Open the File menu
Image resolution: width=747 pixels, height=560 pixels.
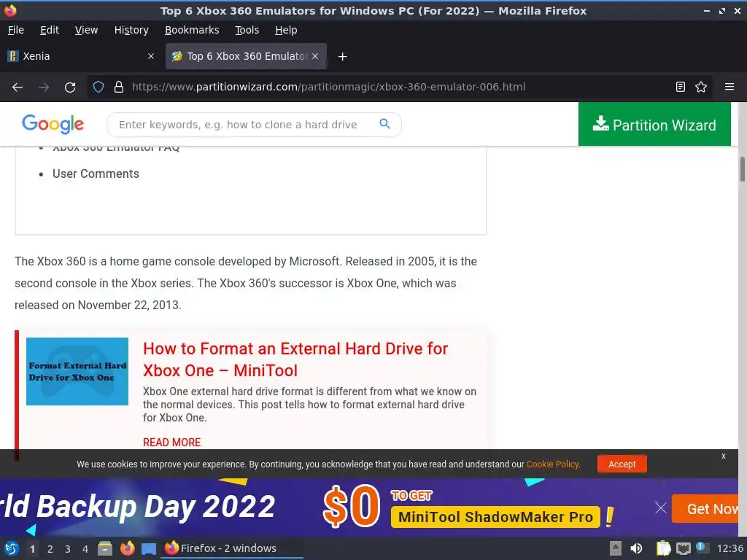pyautogui.click(x=16, y=30)
